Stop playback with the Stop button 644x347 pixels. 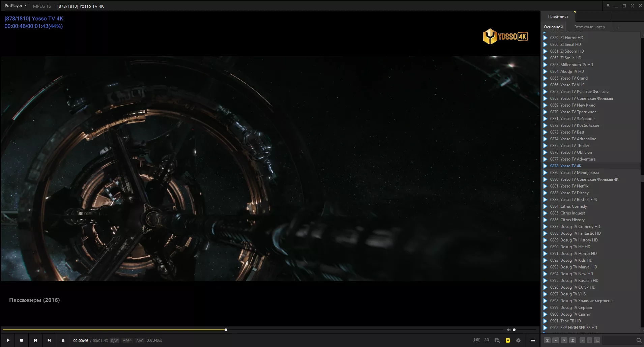coord(22,340)
